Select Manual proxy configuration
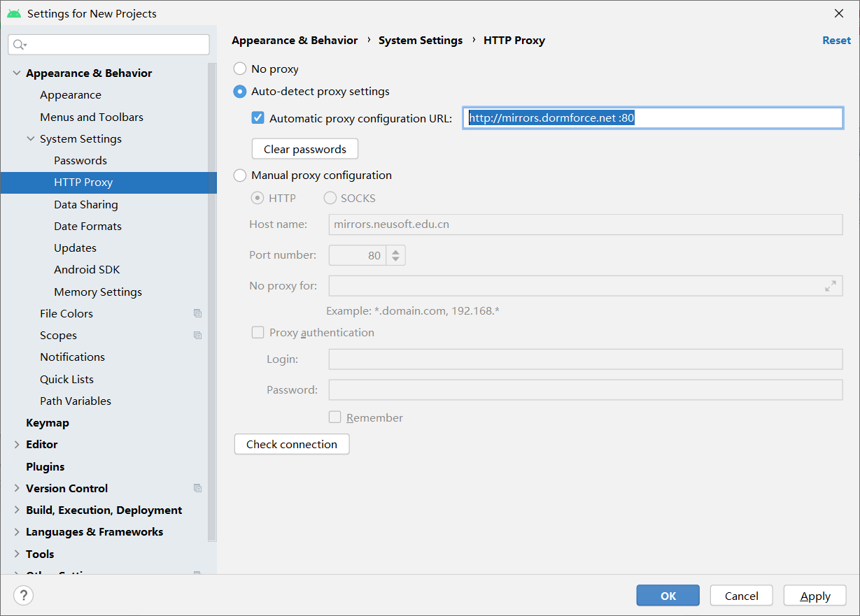860x616 pixels. (240, 176)
